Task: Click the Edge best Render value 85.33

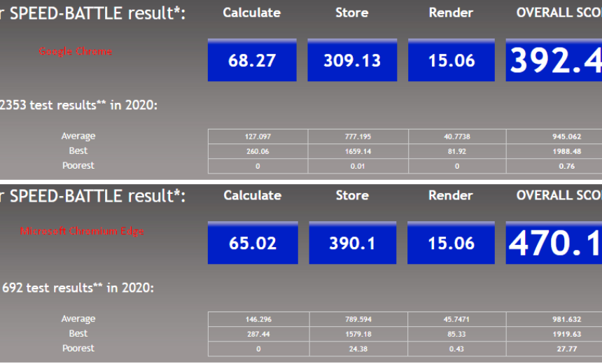Action: (457, 334)
